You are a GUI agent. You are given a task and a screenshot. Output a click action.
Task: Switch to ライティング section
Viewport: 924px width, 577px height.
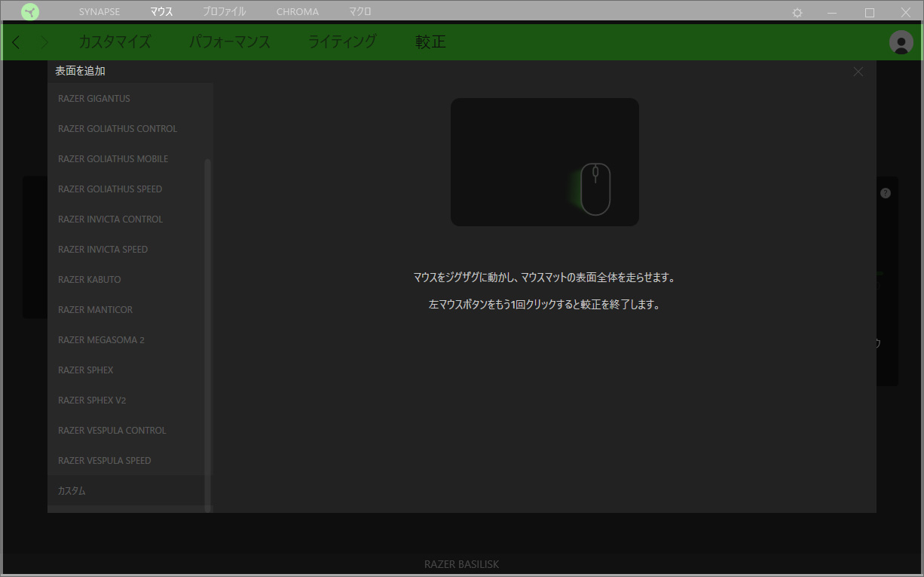coord(343,42)
